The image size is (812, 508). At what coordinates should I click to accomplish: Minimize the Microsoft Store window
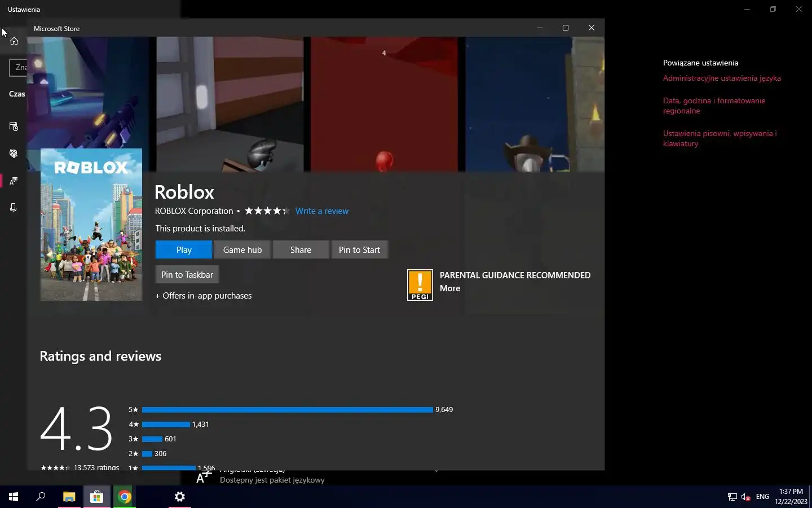click(540, 28)
